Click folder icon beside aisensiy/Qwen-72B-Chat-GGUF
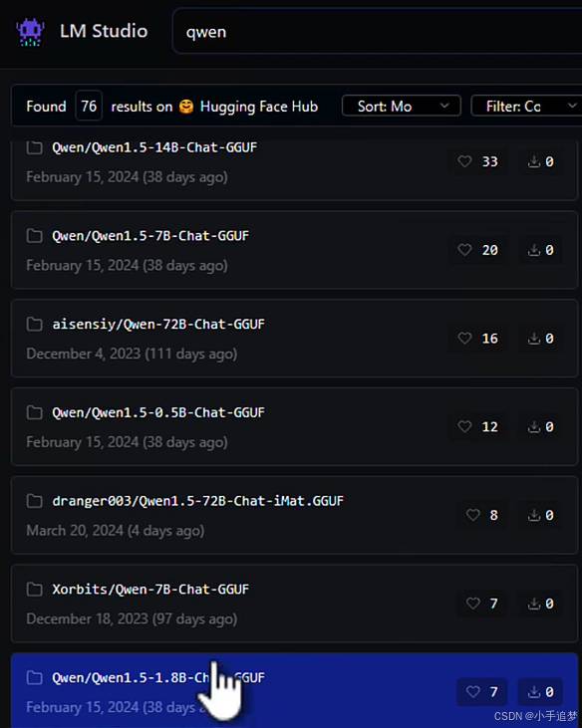The height and width of the screenshot is (728, 582). 34,324
